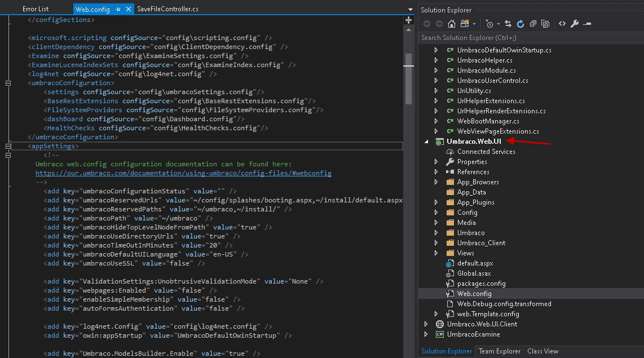Open the dropdown next to pending changes filter

pos(498,24)
